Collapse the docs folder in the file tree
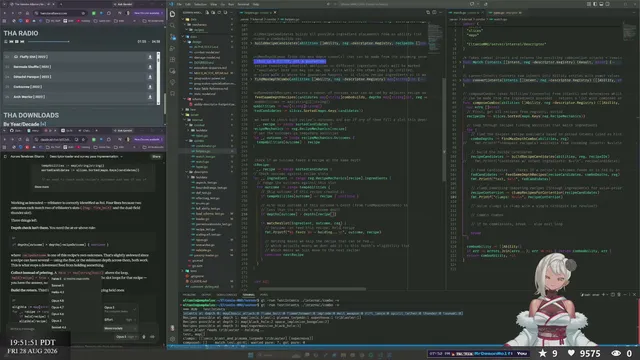 tap(193, 36)
